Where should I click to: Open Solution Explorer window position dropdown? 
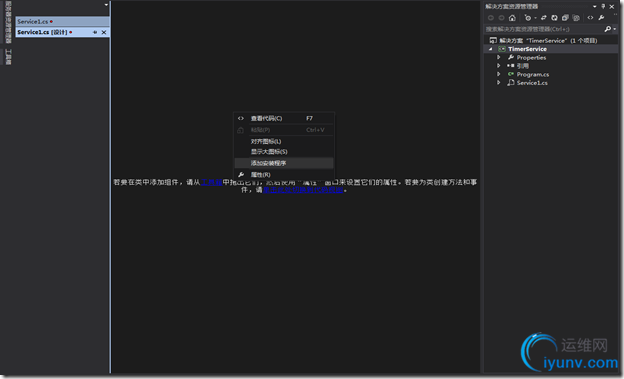click(595, 6)
